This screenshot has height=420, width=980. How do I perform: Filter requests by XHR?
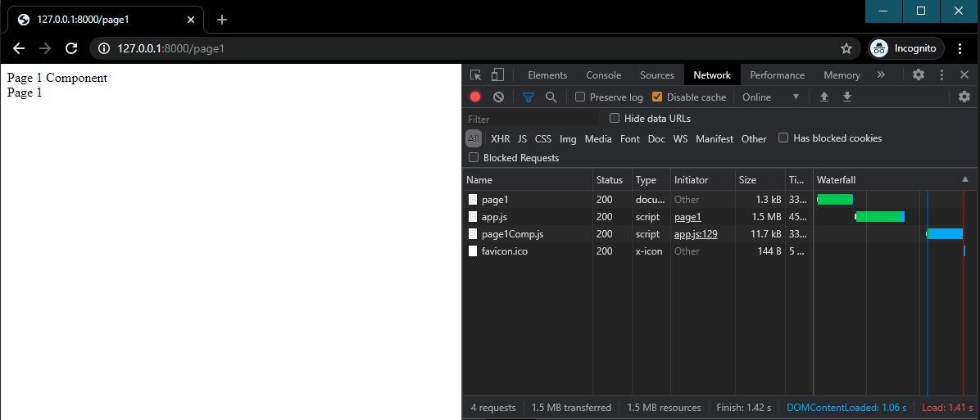tap(501, 138)
